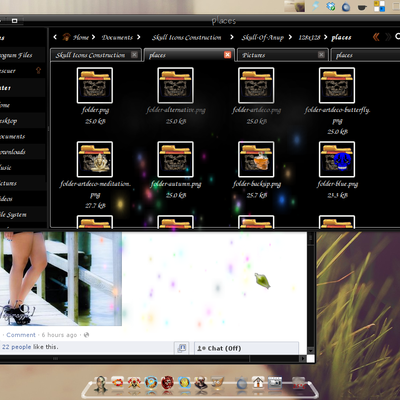Screen dimensions: 400x400
Task: Launch the man portrait icon in dock
Action: click(101, 384)
